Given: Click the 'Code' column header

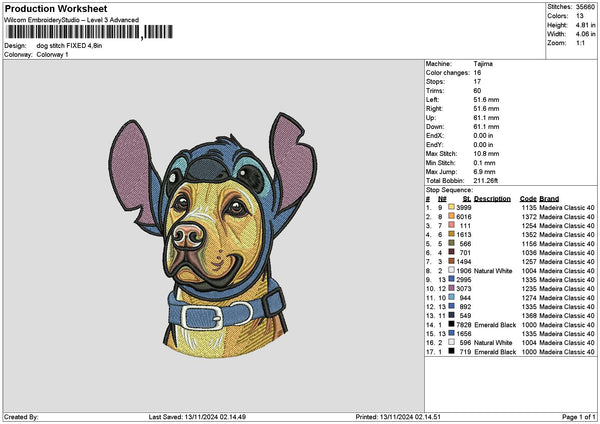Looking at the screenshot, I should [528, 199].
